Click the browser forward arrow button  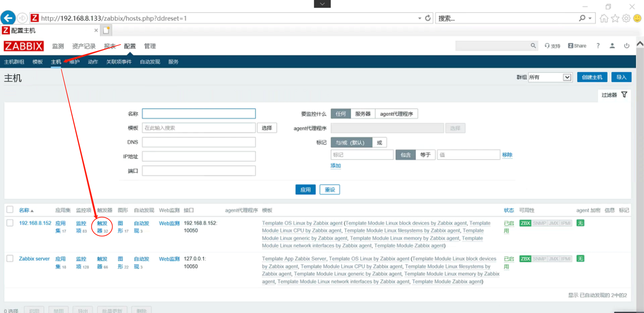(x=22, y=18)
